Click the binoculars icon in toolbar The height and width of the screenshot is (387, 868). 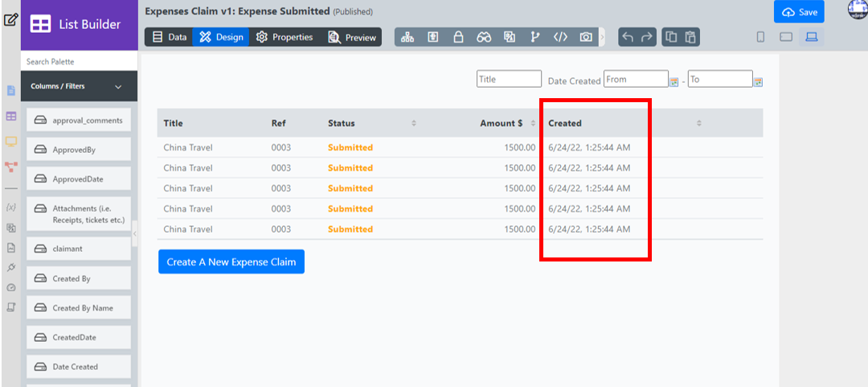point(484,38)
